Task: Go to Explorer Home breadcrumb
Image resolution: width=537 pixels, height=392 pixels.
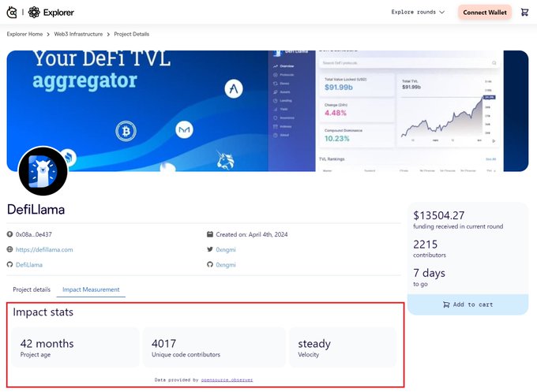Action: [24, 34]
